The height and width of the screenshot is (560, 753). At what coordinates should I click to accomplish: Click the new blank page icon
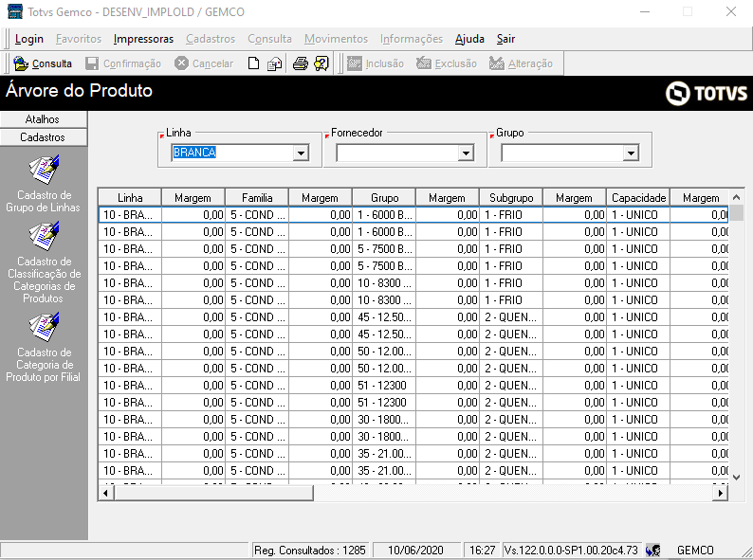click(253, 63)
